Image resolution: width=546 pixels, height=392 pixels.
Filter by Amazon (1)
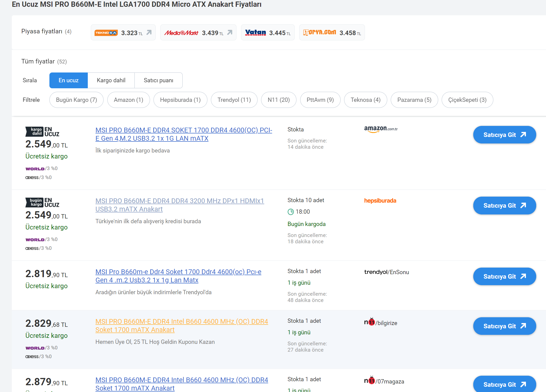[x=128, y=100]
